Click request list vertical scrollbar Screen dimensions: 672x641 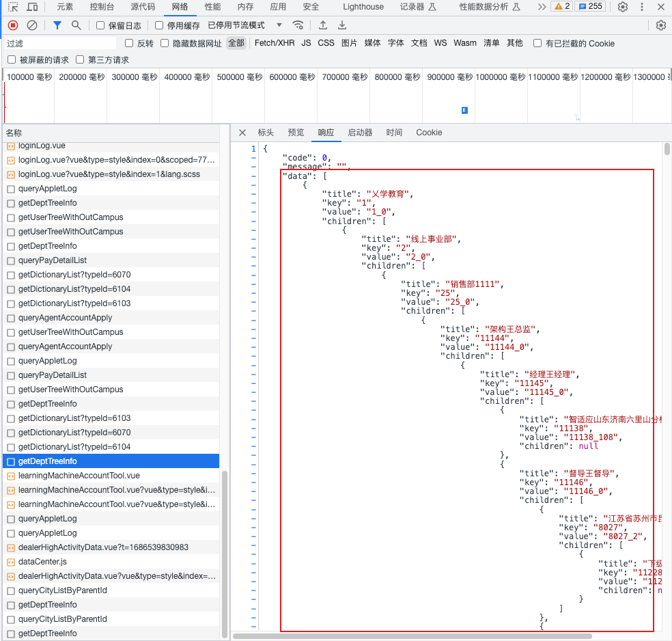[x=225, y=554]
